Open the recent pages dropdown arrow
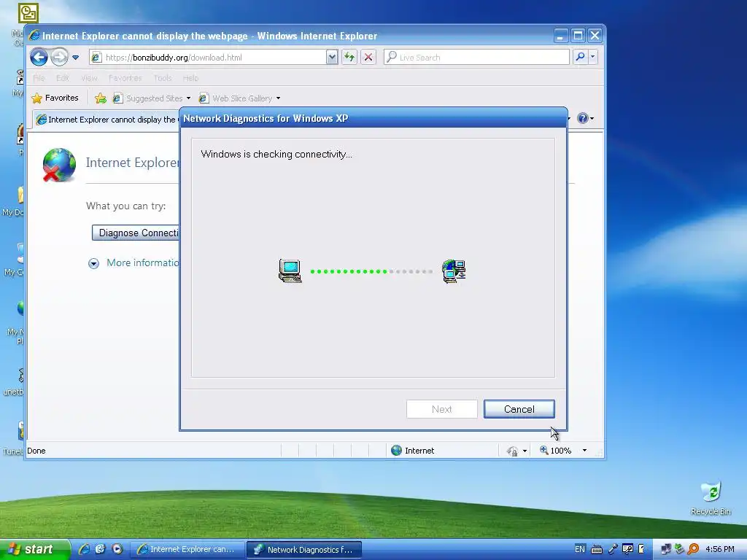 pos(75,58)
